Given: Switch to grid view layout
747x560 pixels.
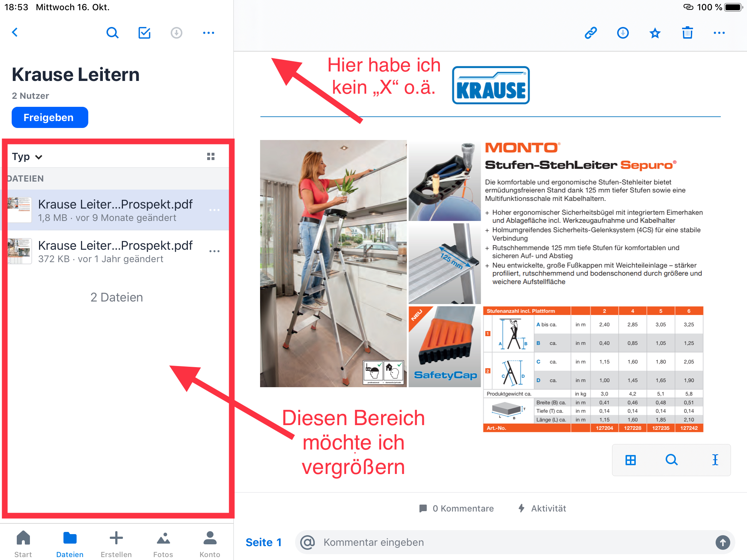Looking at the screenshot, I should [211, 157].
